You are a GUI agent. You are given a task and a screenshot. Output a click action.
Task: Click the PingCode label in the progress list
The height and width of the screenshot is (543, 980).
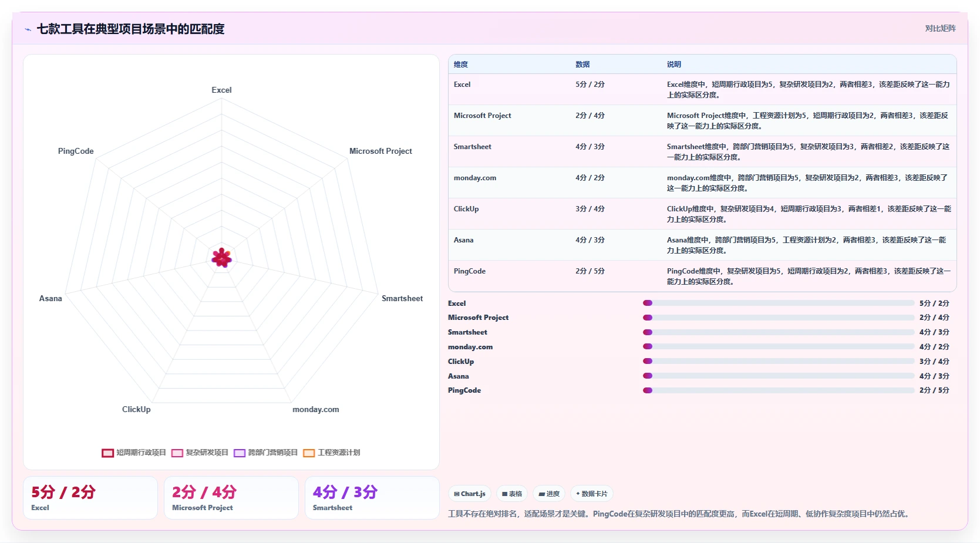[x=464, y=390]
